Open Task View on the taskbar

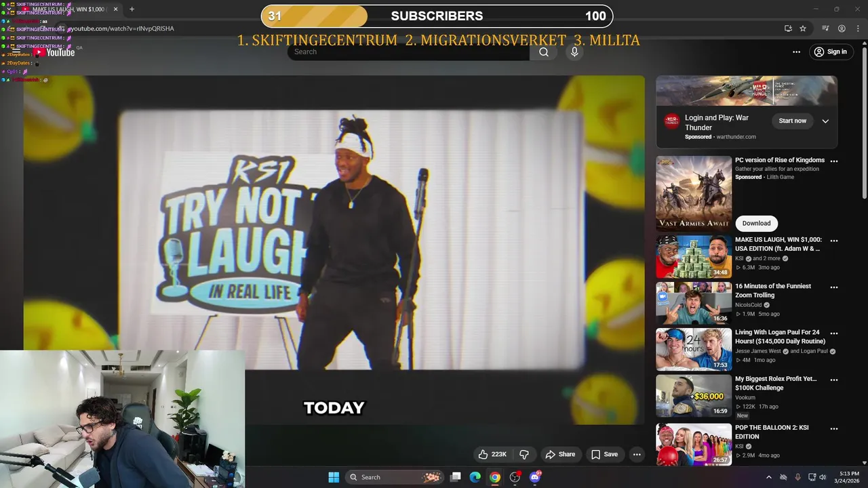pyautogui.click(x=456, y=477)
